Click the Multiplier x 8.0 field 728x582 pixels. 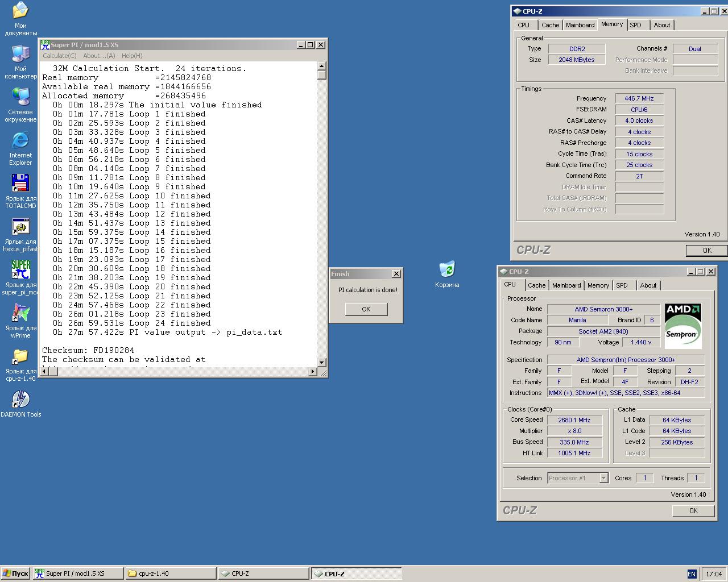tap(574, 431)
